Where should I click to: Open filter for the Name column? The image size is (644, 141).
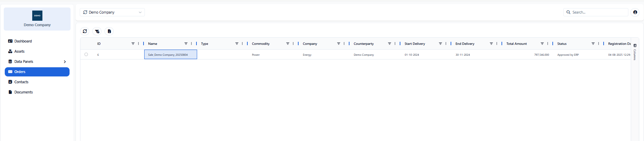tap(186, 43)
